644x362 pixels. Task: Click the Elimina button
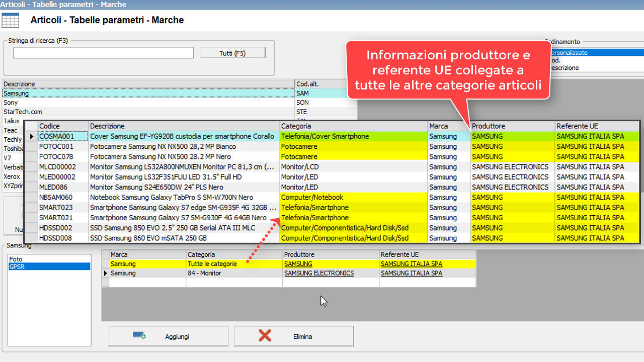[x=294, y=336]
